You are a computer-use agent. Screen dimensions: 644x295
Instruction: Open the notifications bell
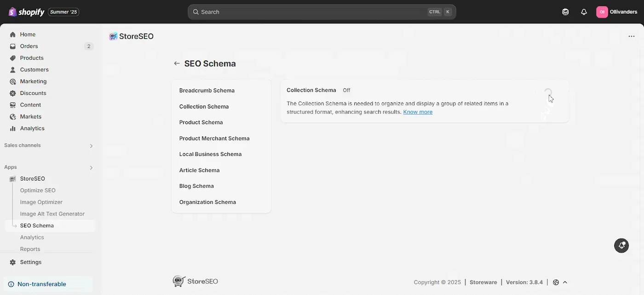point(584,12)
